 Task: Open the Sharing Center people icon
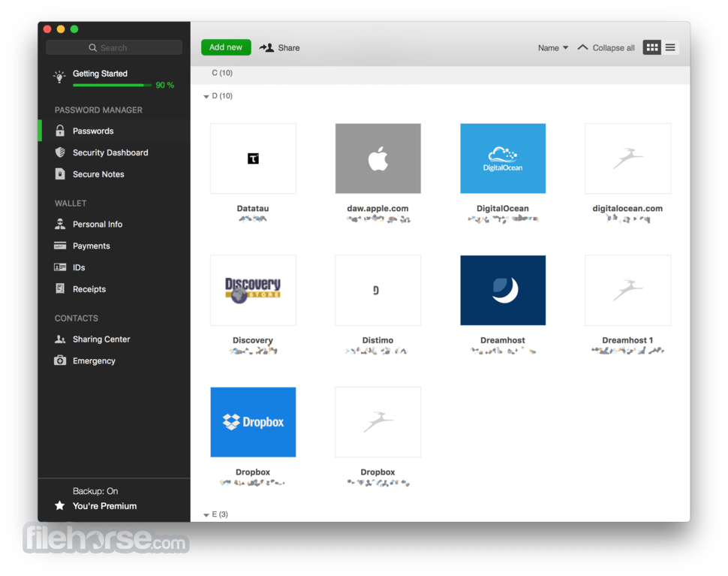[60, 339]
